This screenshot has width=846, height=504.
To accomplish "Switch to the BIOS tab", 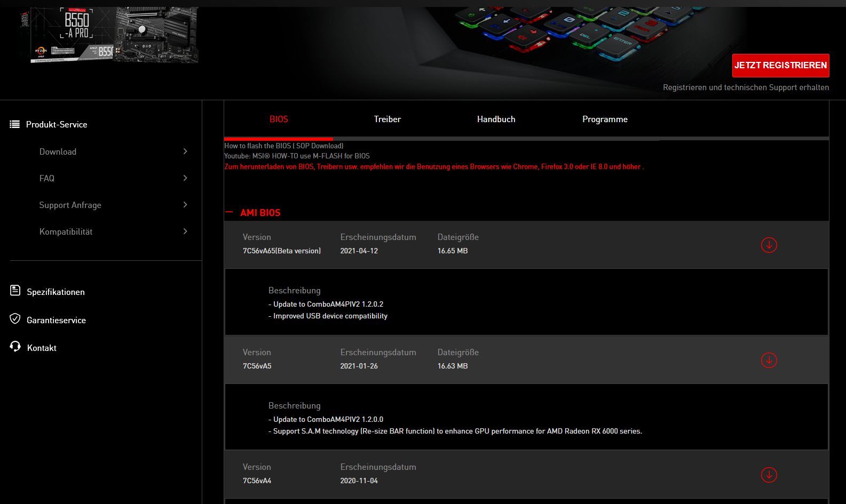I will [x=279, y=119].
